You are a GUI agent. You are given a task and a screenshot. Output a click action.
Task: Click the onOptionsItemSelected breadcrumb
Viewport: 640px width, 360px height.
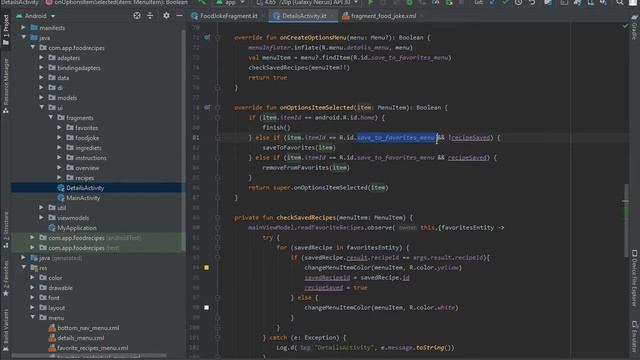121,2
